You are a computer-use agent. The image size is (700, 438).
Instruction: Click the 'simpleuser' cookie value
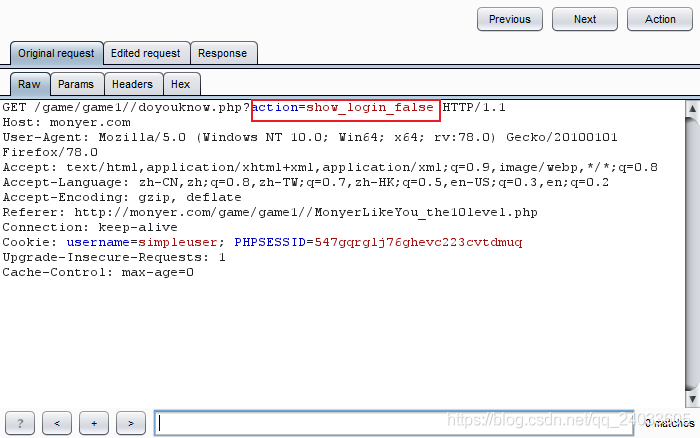177,242
